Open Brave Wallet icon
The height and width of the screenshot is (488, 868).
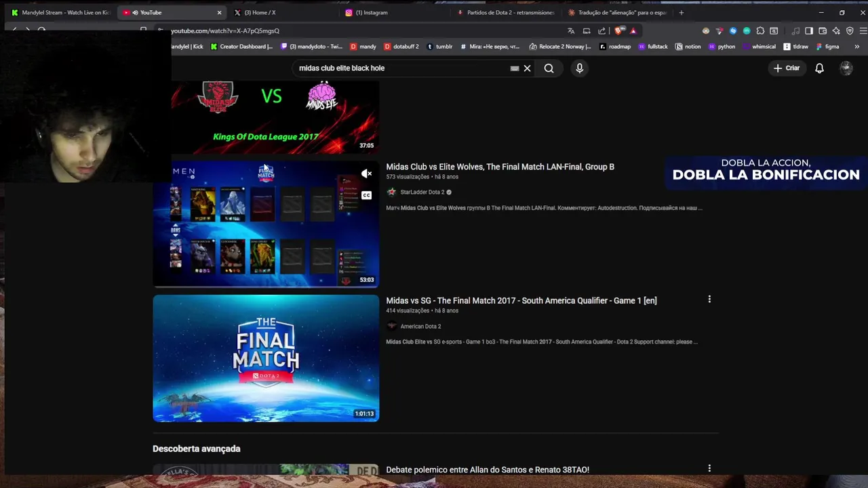(x=823, y=30)
